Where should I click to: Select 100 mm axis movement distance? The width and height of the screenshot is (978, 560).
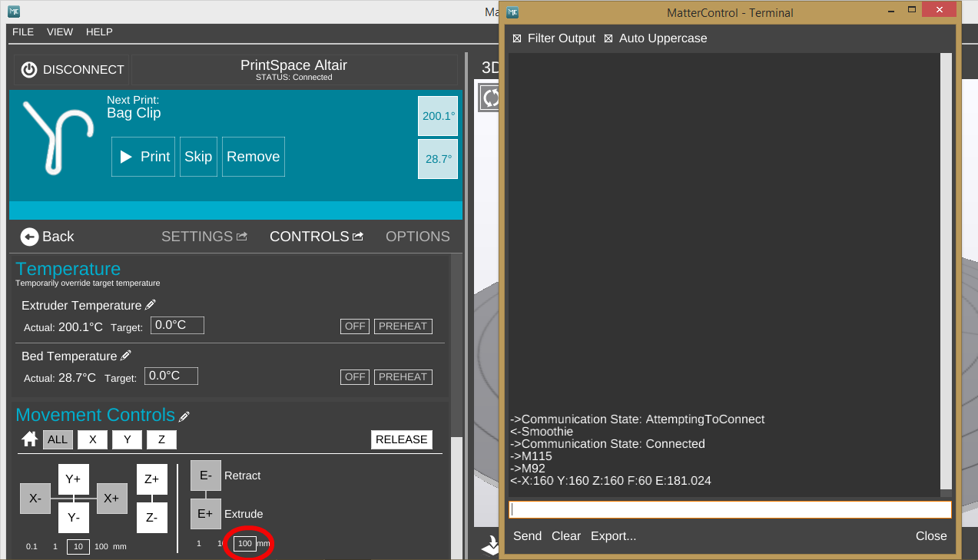(101, 546)
